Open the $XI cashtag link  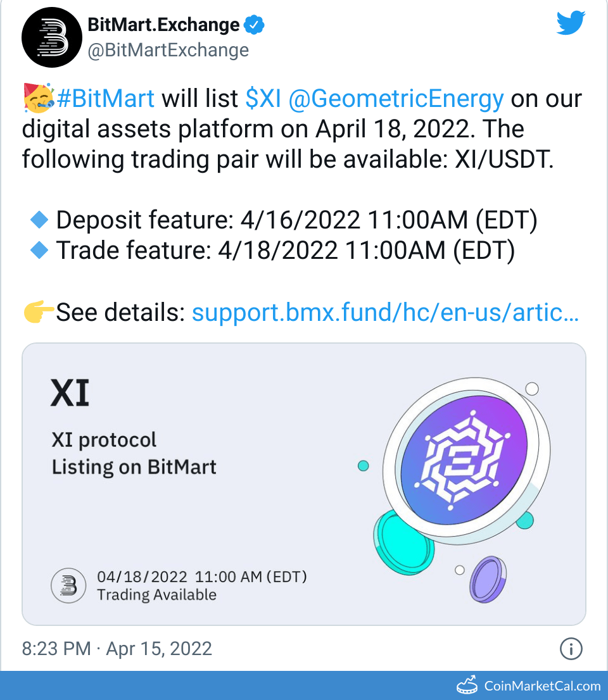tap(263, 99)
